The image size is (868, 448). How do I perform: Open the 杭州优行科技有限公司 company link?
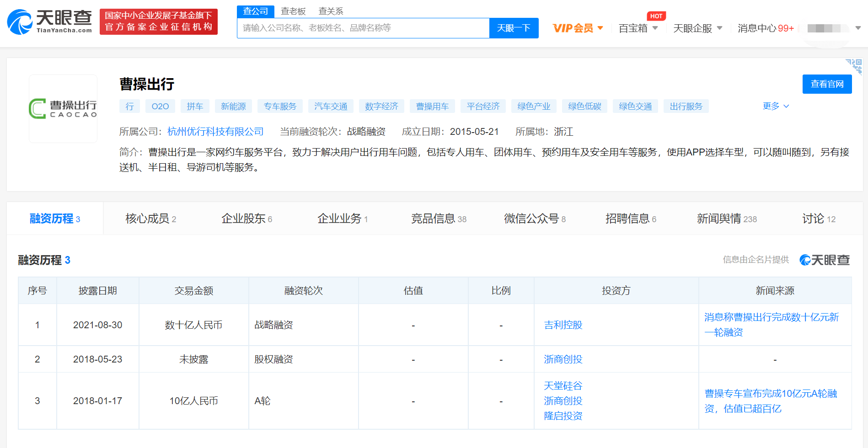point(215,132)
